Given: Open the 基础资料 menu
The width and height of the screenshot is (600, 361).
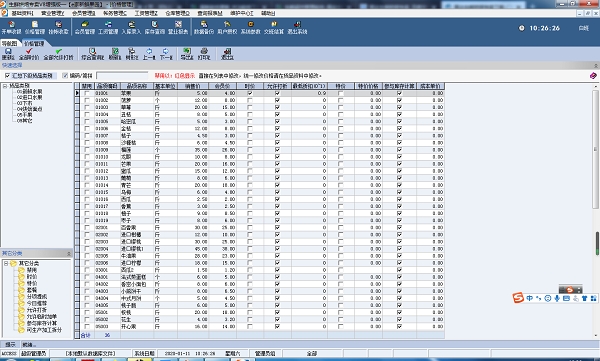Looking at the screenshot, I should [x=22, y=13].
